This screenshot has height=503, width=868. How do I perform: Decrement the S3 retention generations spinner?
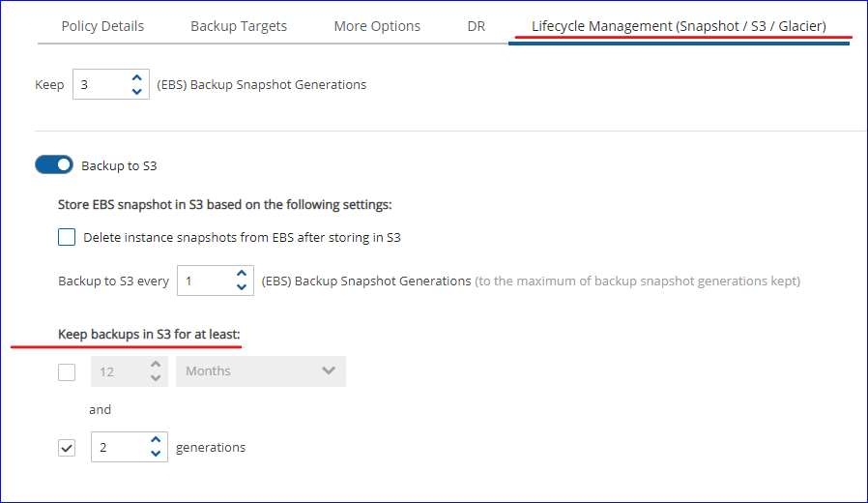tap(155, 455)
